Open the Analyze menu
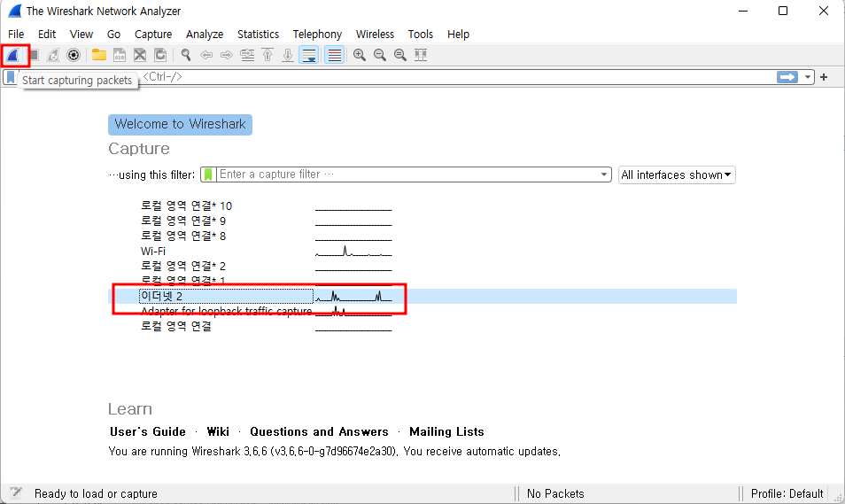 coord(205,34)
